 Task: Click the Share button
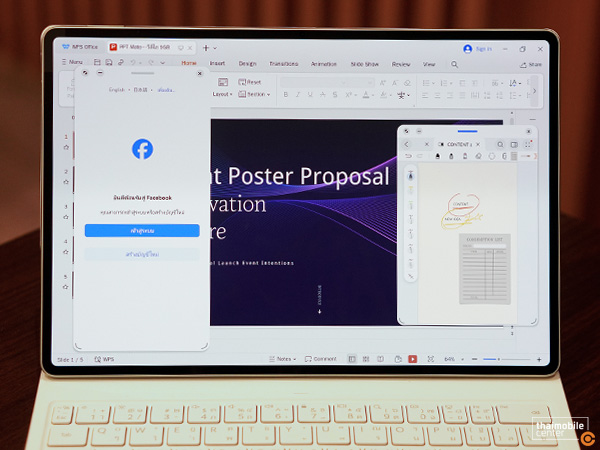pyautogui.click(x=531, y=65)
